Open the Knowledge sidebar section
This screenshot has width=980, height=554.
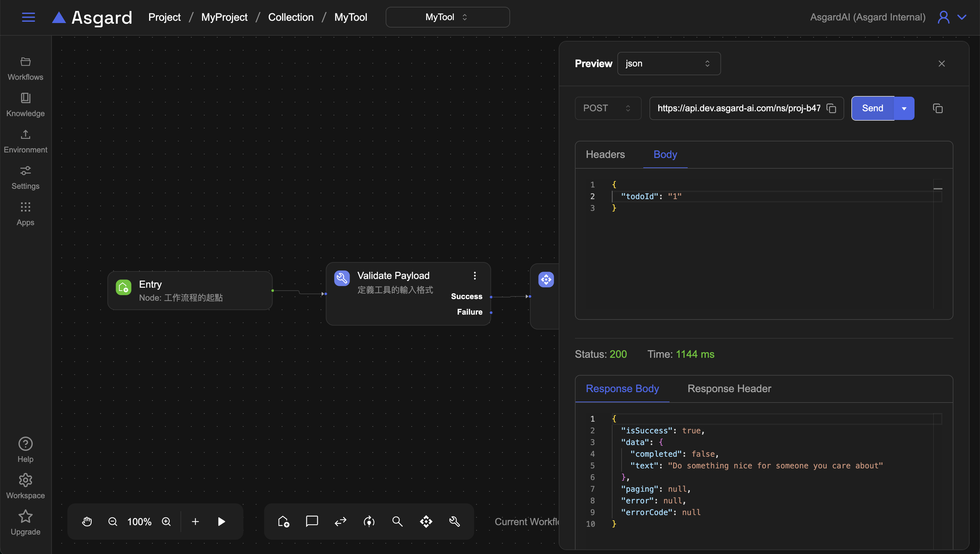click(26, 105)
